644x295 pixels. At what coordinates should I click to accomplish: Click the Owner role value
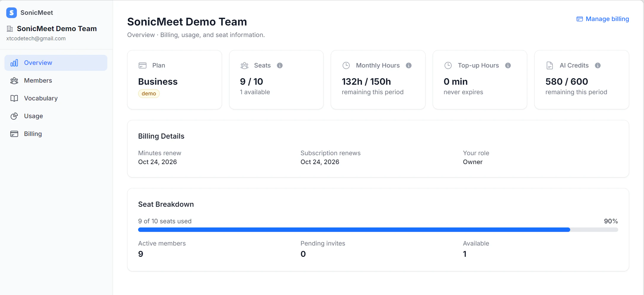473,162
